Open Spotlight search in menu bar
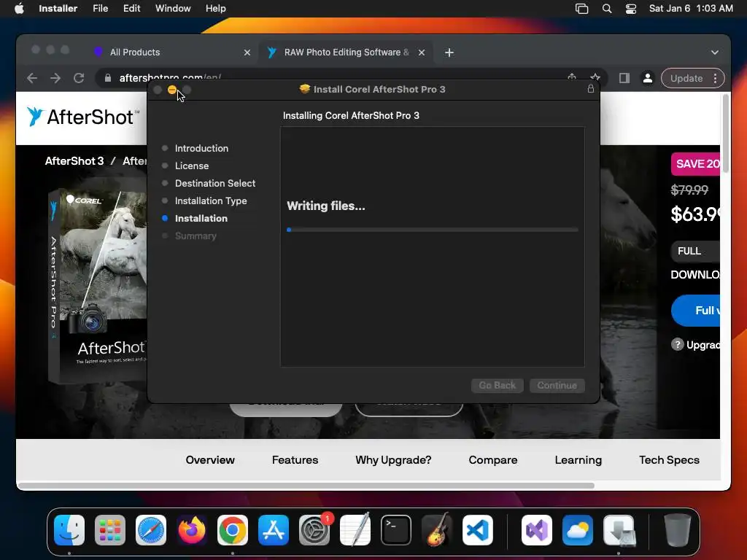Screen dimensions: 747x560 pyautogui.click(x=606, y=9)
